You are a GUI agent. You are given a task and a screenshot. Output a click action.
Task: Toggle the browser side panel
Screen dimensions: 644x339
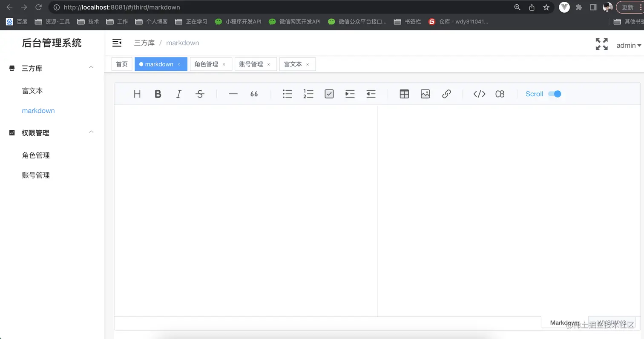(593, 7)
